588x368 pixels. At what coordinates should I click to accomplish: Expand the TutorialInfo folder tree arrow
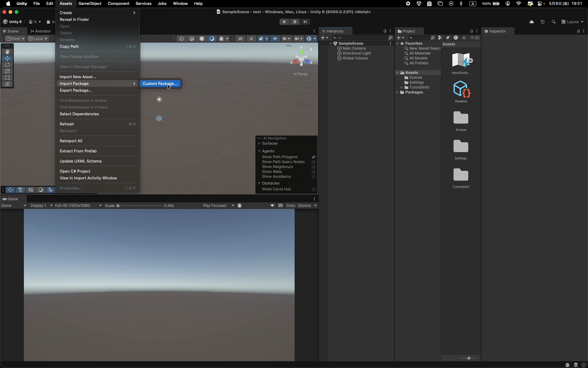point(402,87)
